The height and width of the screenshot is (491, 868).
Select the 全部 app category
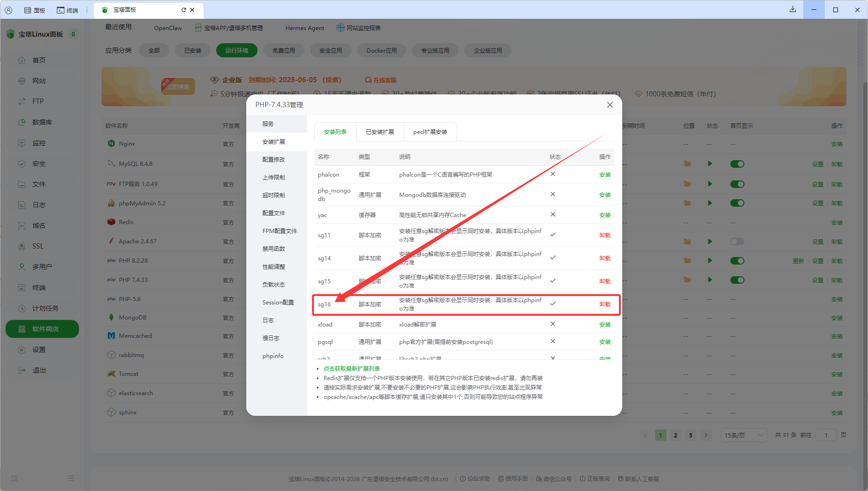(x=154, y=51)
